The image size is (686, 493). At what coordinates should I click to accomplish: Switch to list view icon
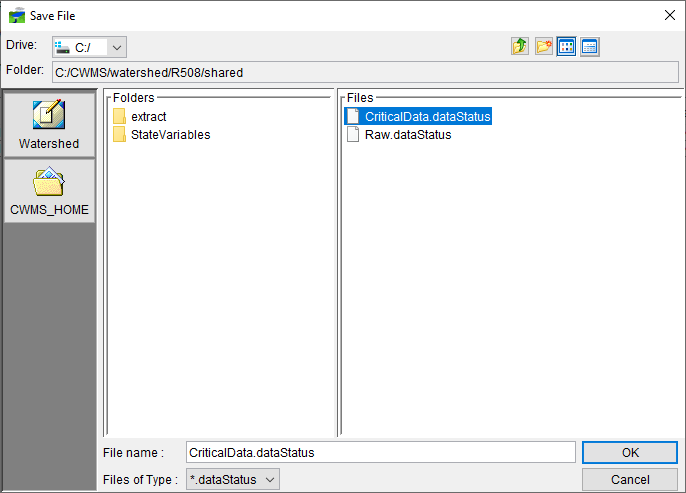566,46
